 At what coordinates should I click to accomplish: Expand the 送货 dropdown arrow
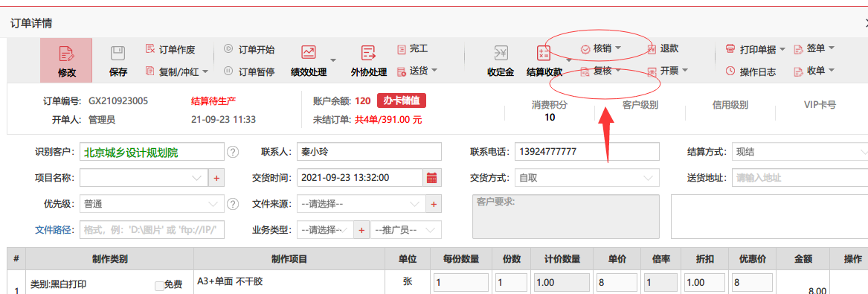point(434,70)
